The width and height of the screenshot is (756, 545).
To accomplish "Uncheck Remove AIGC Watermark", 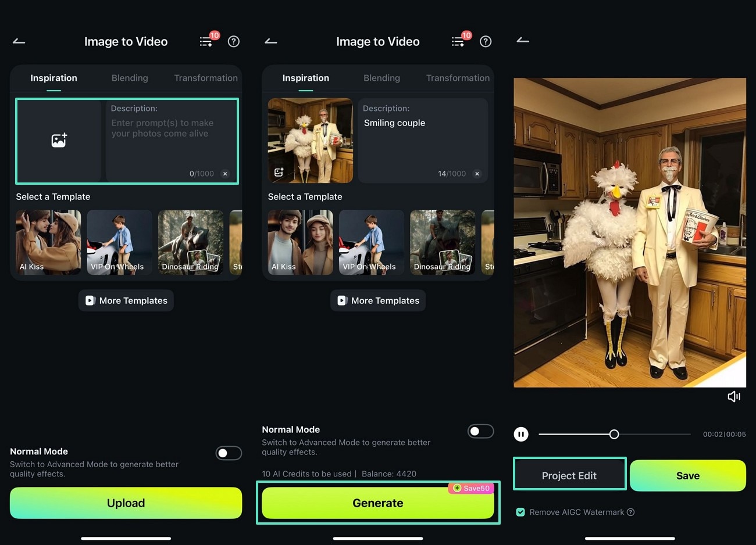I will tap(519, 512).
